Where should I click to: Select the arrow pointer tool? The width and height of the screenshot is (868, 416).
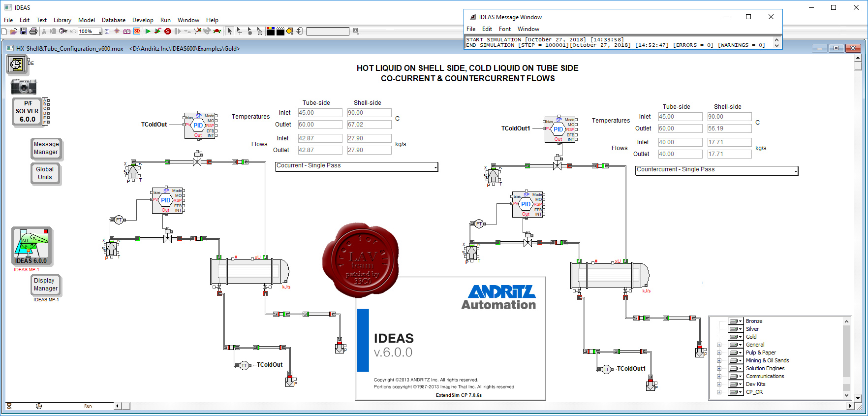(229, 31)
